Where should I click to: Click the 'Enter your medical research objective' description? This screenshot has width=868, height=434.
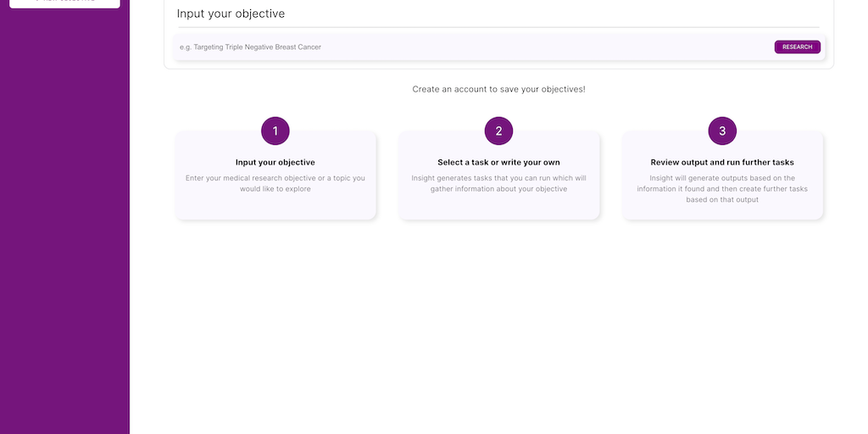click(x=275, y=183)
